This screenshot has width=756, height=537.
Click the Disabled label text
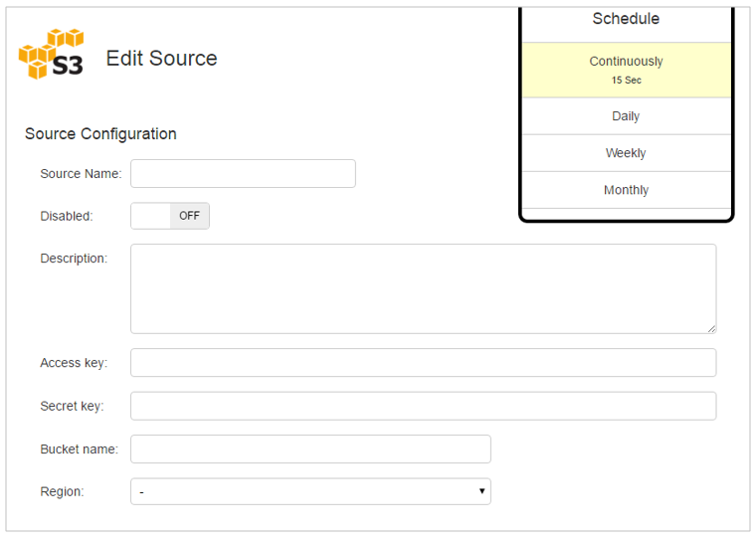(67, 216)
